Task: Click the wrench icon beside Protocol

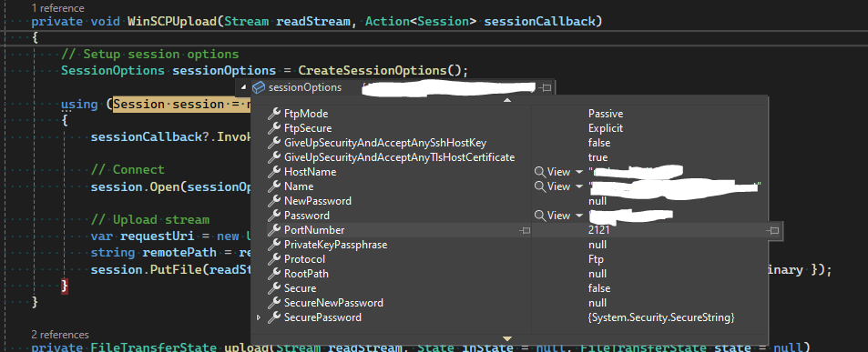Action: click(x=274, y=259)
